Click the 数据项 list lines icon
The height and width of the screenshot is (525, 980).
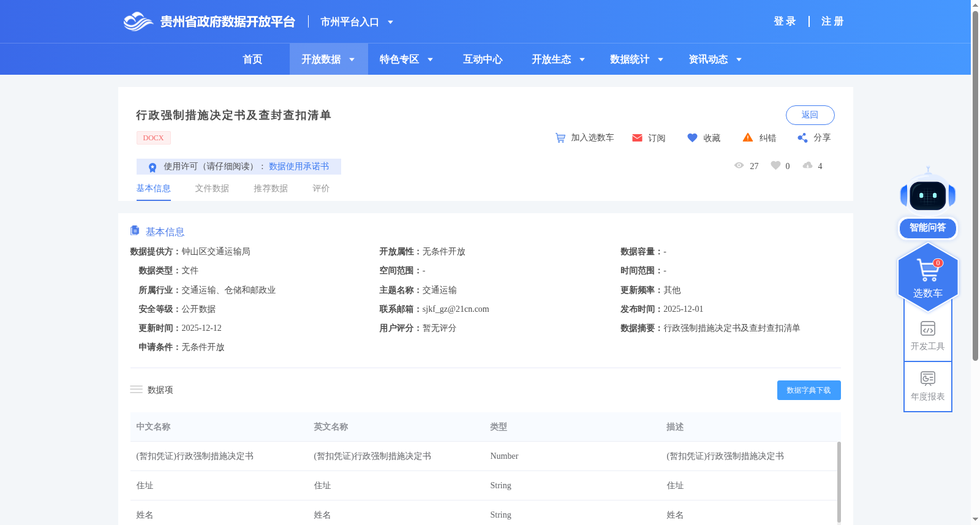coord(136,389)
